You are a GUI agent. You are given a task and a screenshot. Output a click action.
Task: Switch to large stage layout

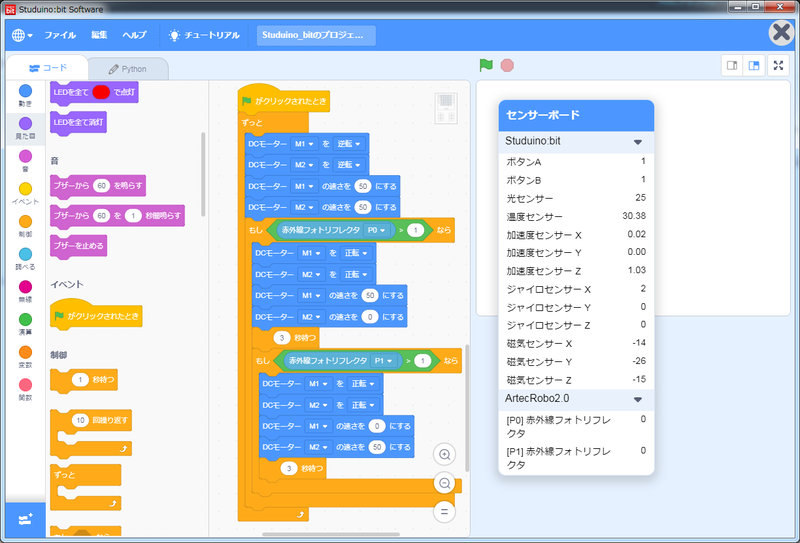click(754, 65)
